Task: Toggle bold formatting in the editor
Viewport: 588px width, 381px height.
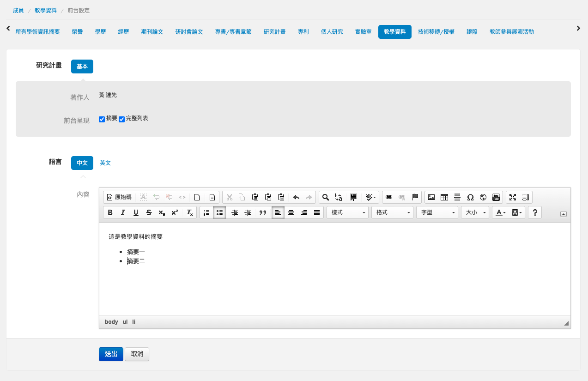Action: [110, 212]
